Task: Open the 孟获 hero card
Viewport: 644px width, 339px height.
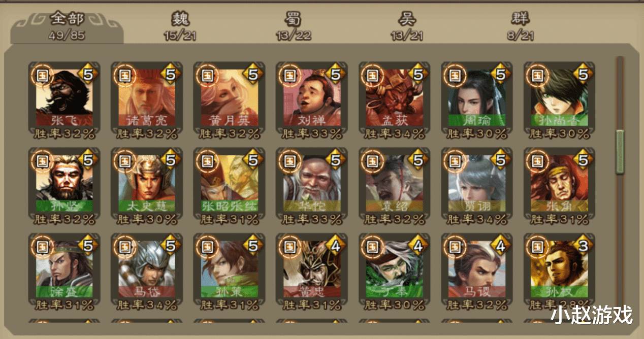Action: coord(395,98)
